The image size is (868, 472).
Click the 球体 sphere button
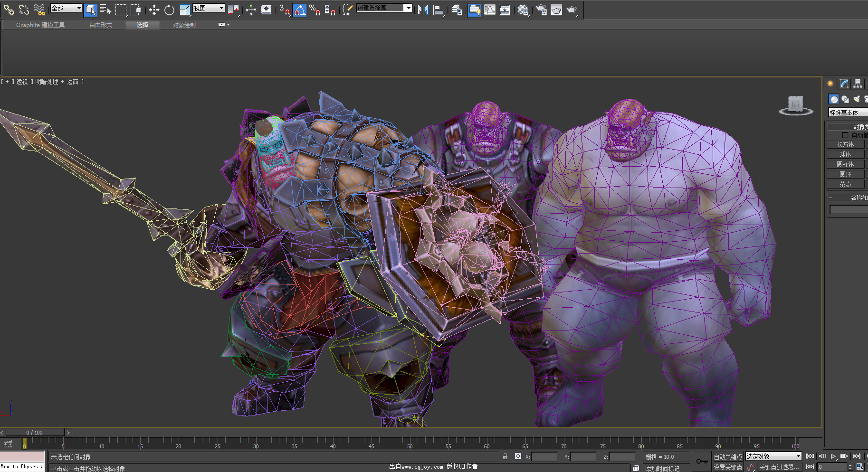845,154
